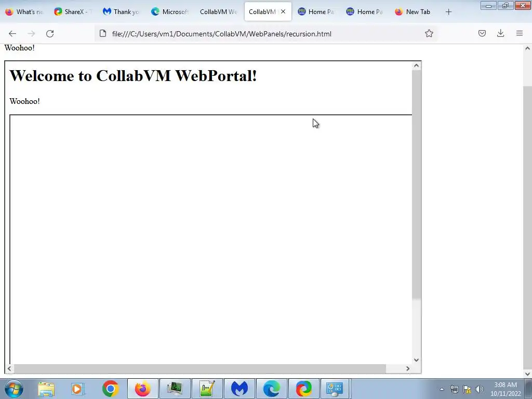
Task: Open the Windows Start menu
Action: coord(14,389)
